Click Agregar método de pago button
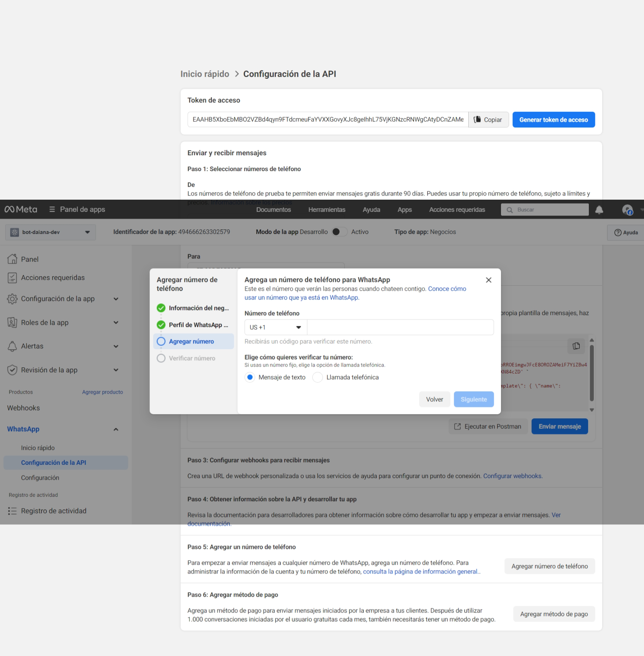This screenshot has height=656, width=644. pos(554,614)
